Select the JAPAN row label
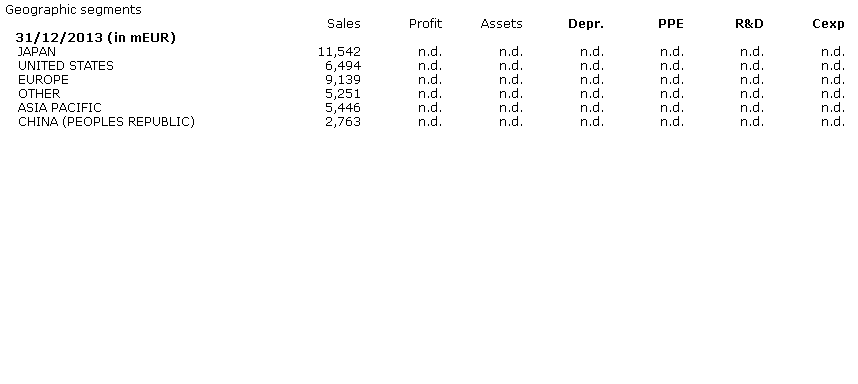The image size is (858, 384). [x=37, y=52]
